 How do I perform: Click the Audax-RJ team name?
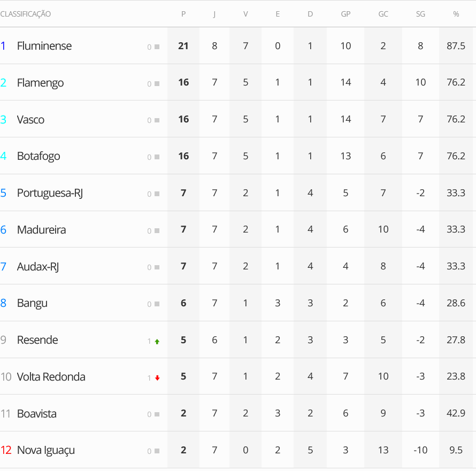(37, 267)
